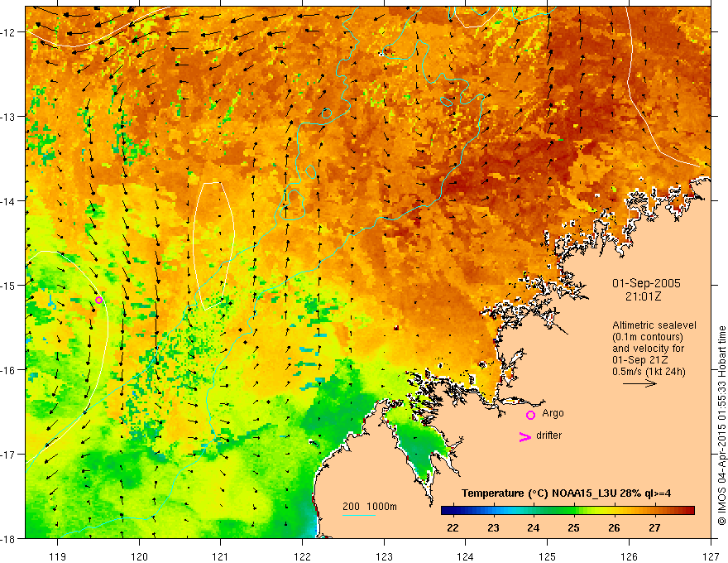The width and height of the screenshot is (728, 563).
Task: Click the longitude label 124
Action: point(466,556)
